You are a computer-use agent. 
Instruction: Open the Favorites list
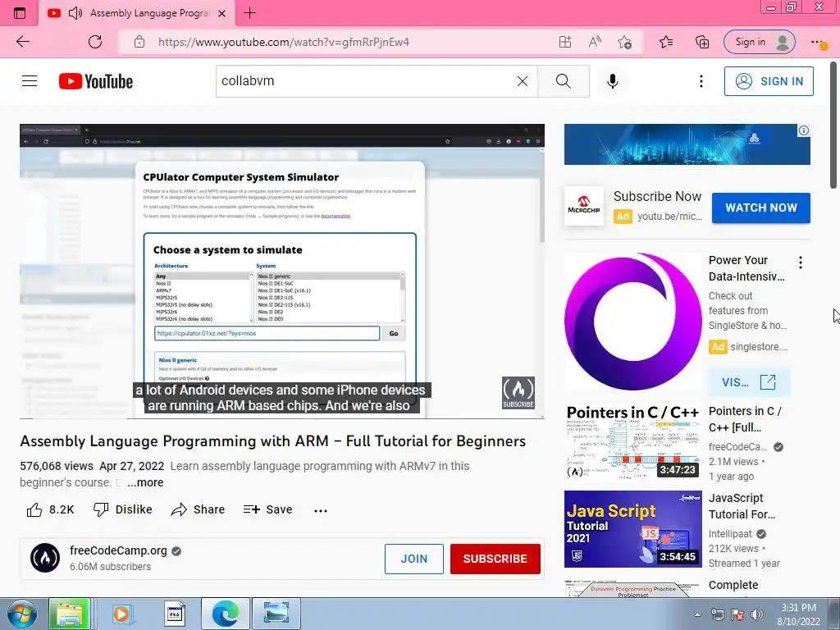666,42
